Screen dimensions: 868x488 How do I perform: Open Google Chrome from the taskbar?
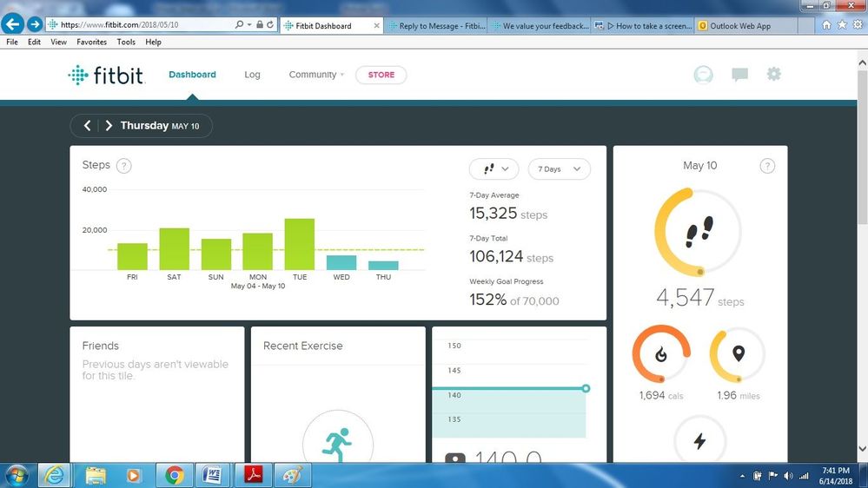[175, 475]
